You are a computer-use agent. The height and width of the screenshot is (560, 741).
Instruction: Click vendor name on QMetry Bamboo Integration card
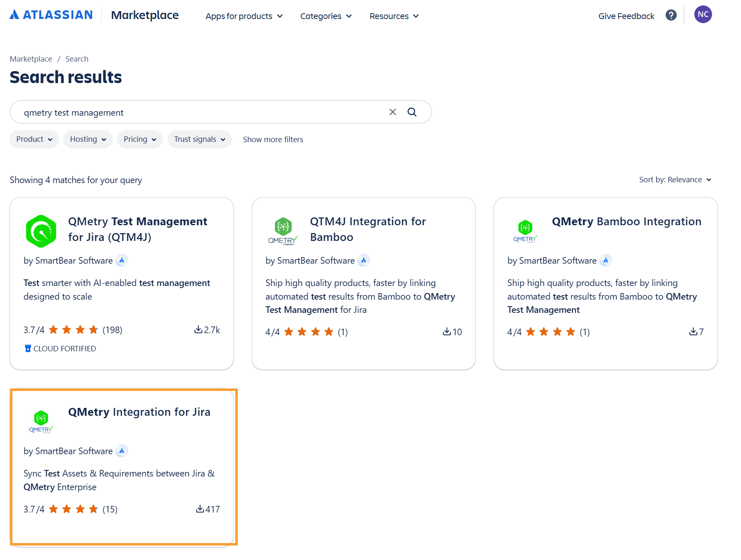click(x=558, y=261)
